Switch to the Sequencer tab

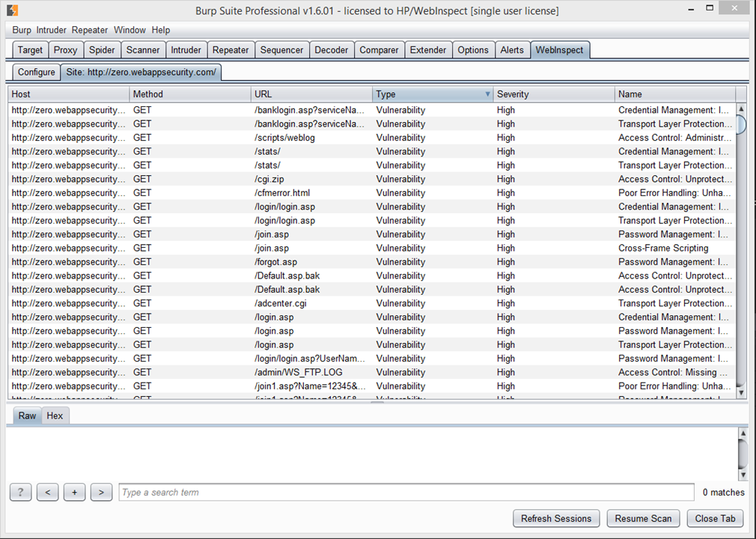[x=281, y=50]
